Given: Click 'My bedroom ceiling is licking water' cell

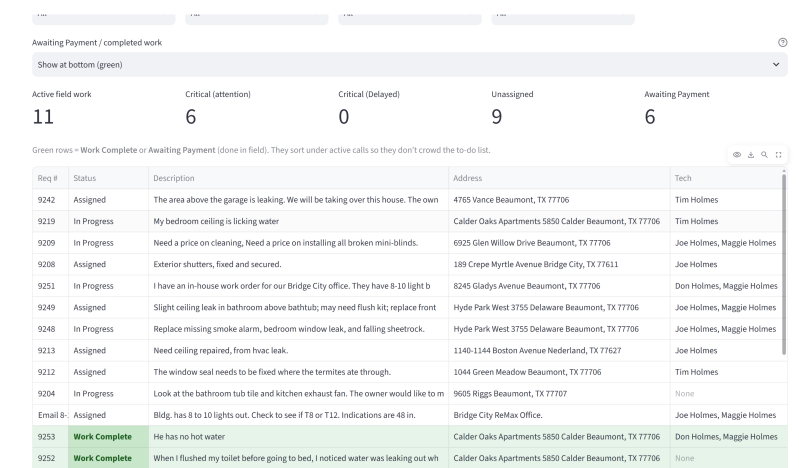Looking at the screenshot, I should [x=299, y=221].
